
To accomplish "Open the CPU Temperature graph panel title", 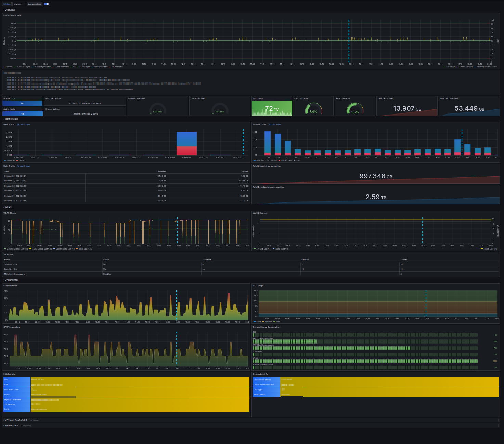I will 12,327.
